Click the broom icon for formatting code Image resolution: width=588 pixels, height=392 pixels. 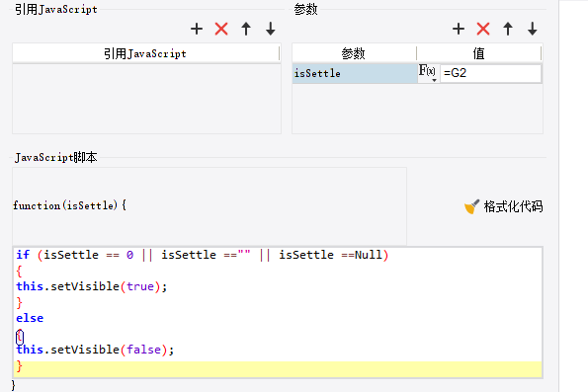(x=471, y=206)
